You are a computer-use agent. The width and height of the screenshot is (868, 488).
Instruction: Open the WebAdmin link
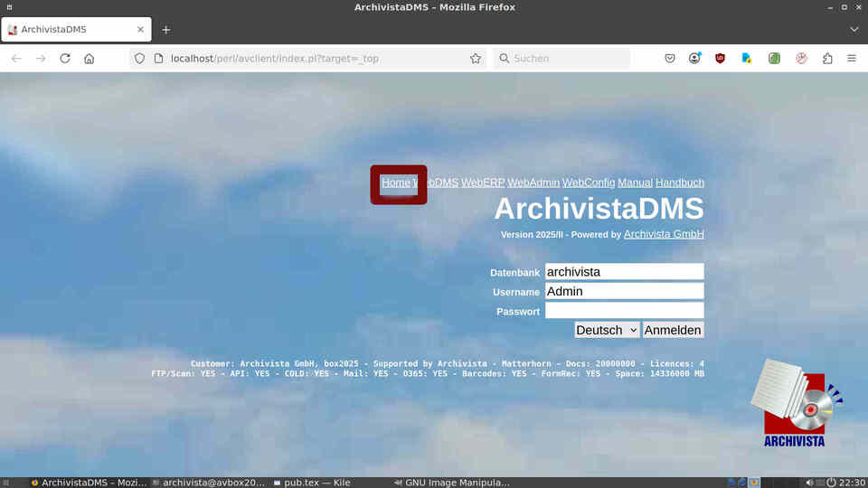533,183
